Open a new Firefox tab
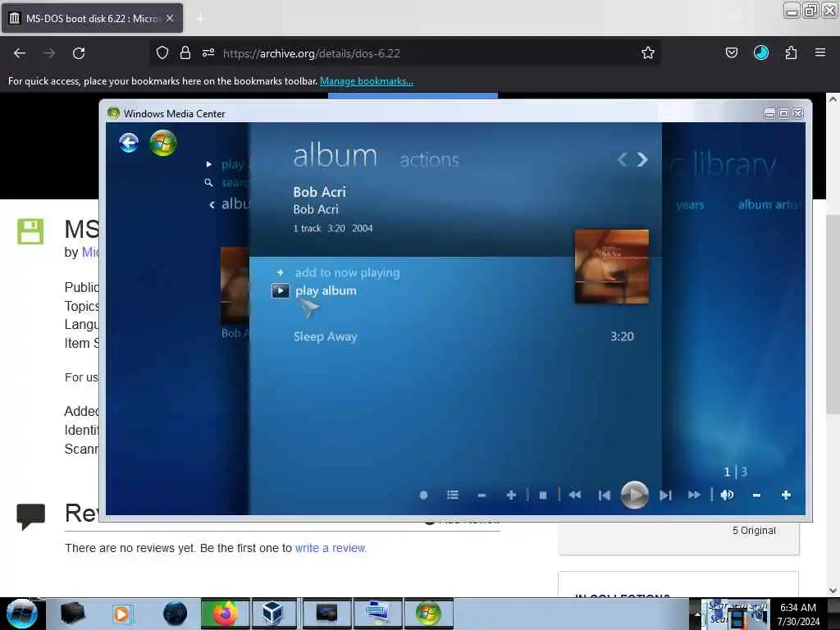 tap(200, 19)
